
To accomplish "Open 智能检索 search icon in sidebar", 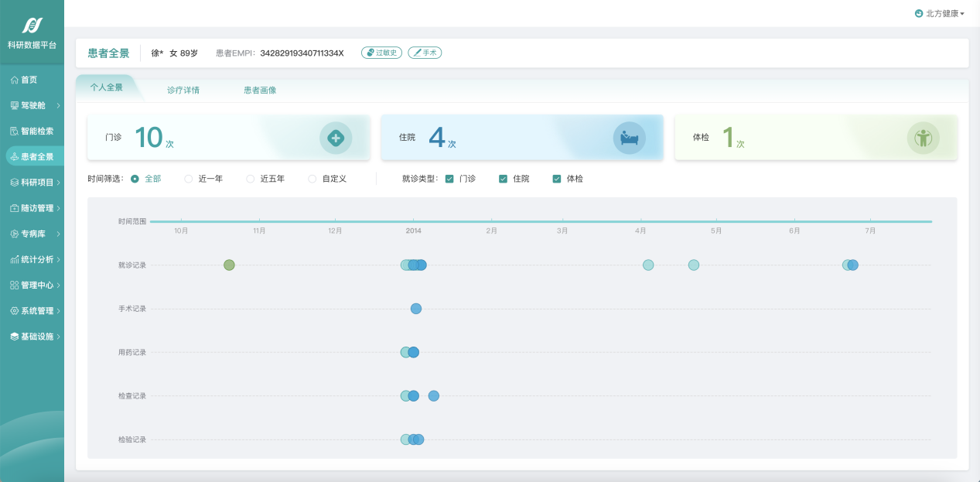I will (14, 131).
